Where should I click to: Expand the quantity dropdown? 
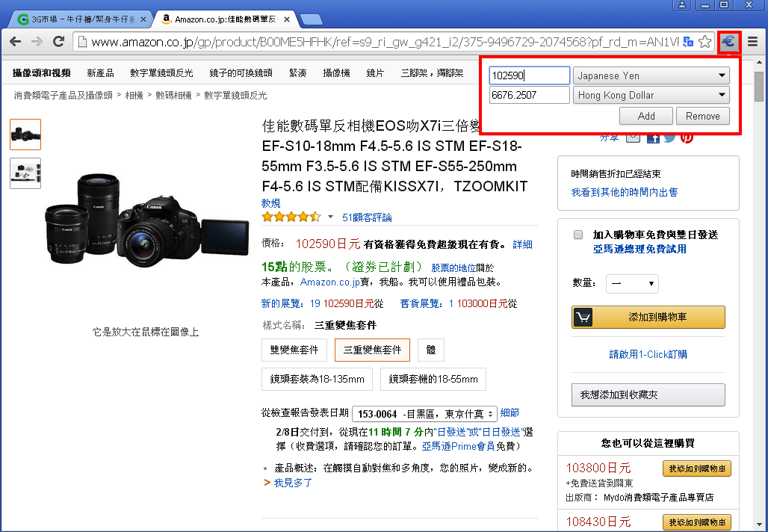(x=631, y=283)
